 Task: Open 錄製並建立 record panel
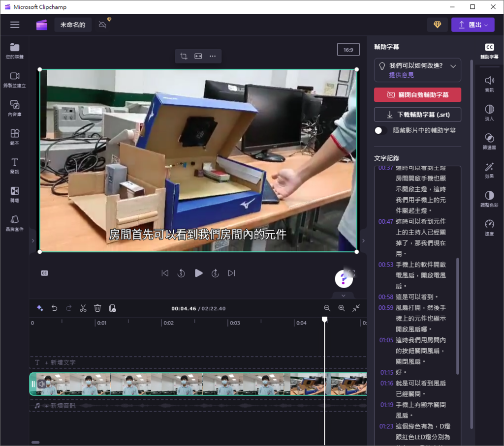[x=15, y=80]
